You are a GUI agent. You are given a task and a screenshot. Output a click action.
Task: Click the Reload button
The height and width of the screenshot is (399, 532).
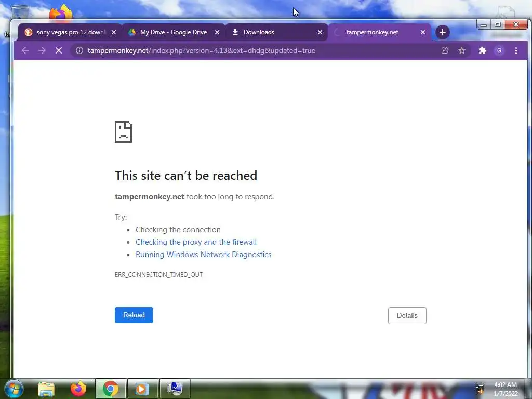[134, 315]
